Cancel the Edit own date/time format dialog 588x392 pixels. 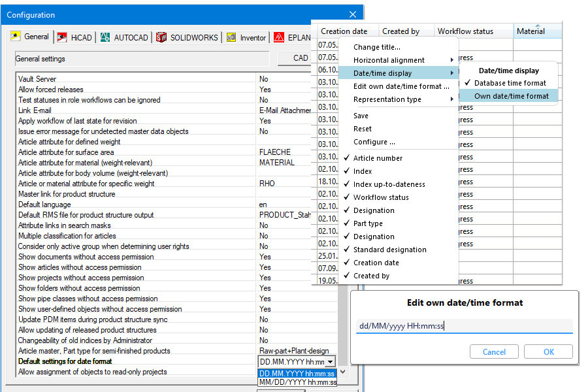pos(494,352)
